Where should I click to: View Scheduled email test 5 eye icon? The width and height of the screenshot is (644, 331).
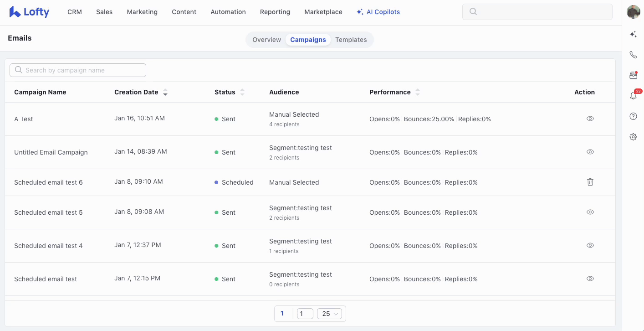click(x=590, y=212)
